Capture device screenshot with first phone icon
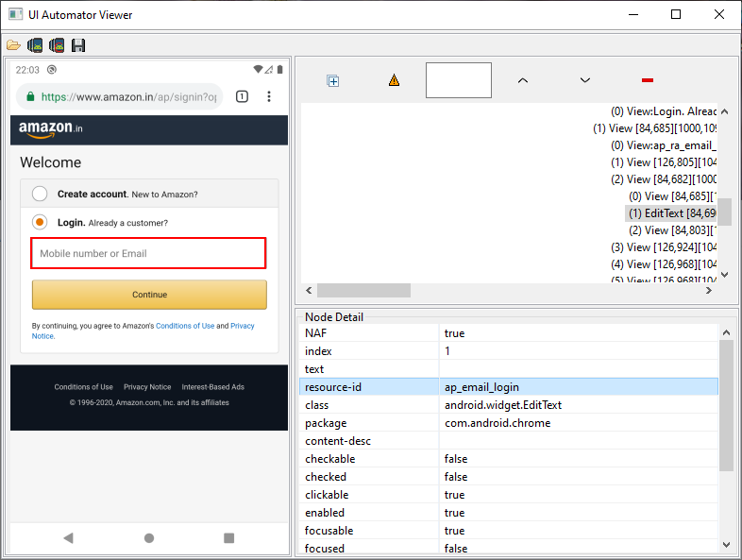The height and width of the screenshot is (560, 742). [35, 45]
